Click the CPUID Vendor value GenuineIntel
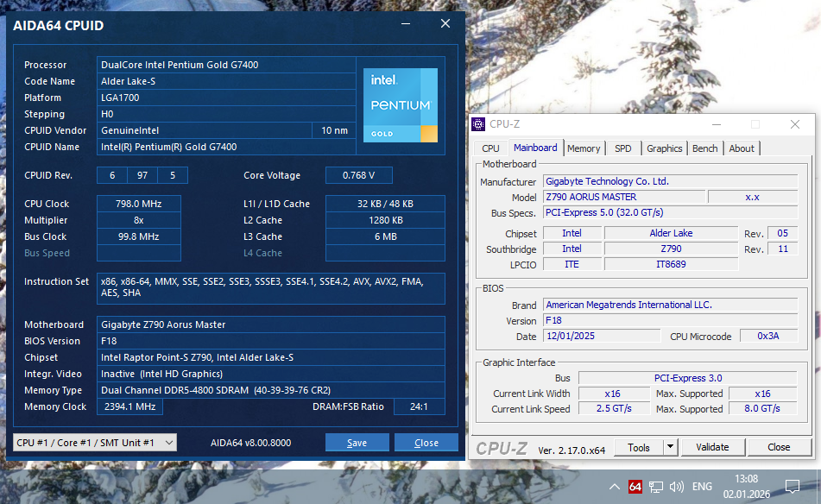Screen dimensions: 821x504 pyautogui.click(x=205, y=130)
